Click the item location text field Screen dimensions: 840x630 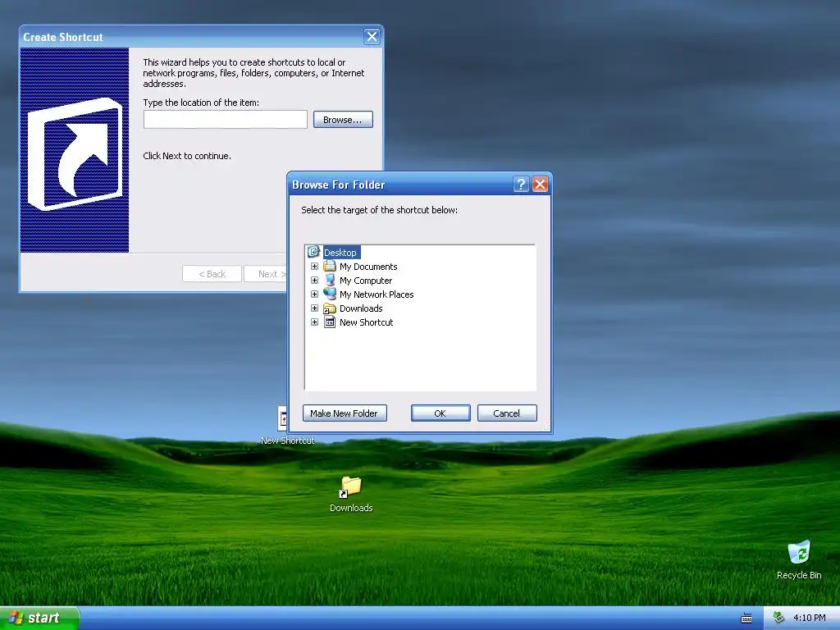pyautogui.click(x=226, y=120)
